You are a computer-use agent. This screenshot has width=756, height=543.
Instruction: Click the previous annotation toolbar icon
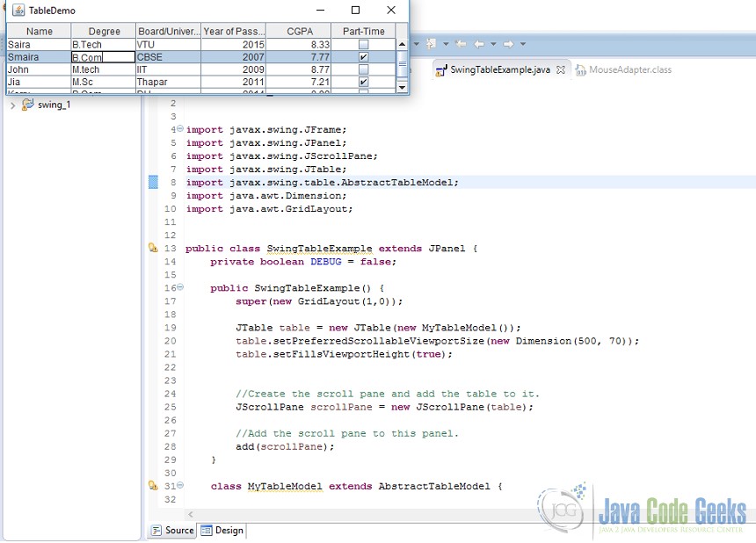click(431, 44)
